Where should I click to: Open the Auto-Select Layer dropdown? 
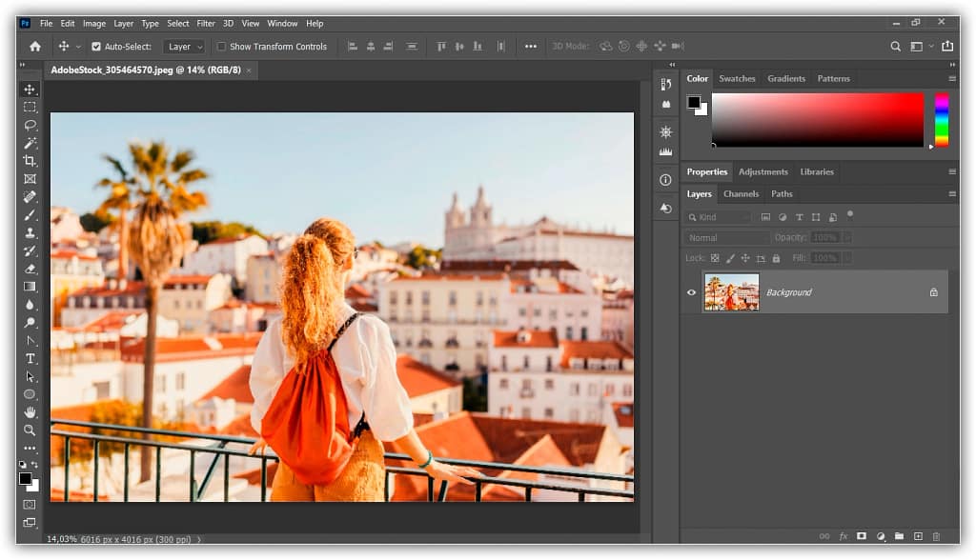pos(184,46)
